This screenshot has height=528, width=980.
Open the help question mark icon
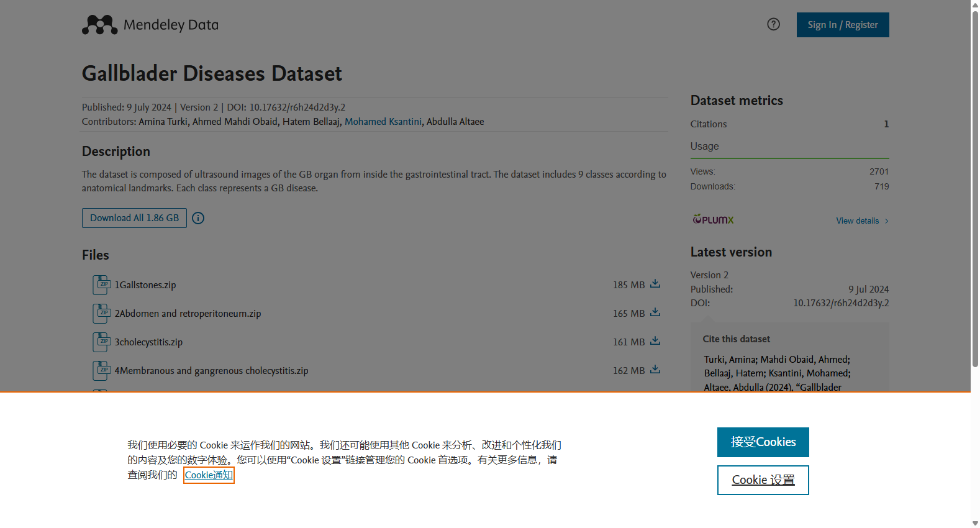pos(773,24)
